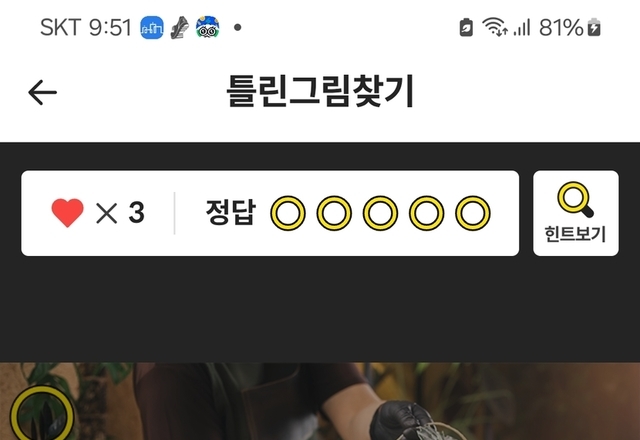Tap the red heart lives icon
This screenshot has width=640, height=440.
pos(67,212)
